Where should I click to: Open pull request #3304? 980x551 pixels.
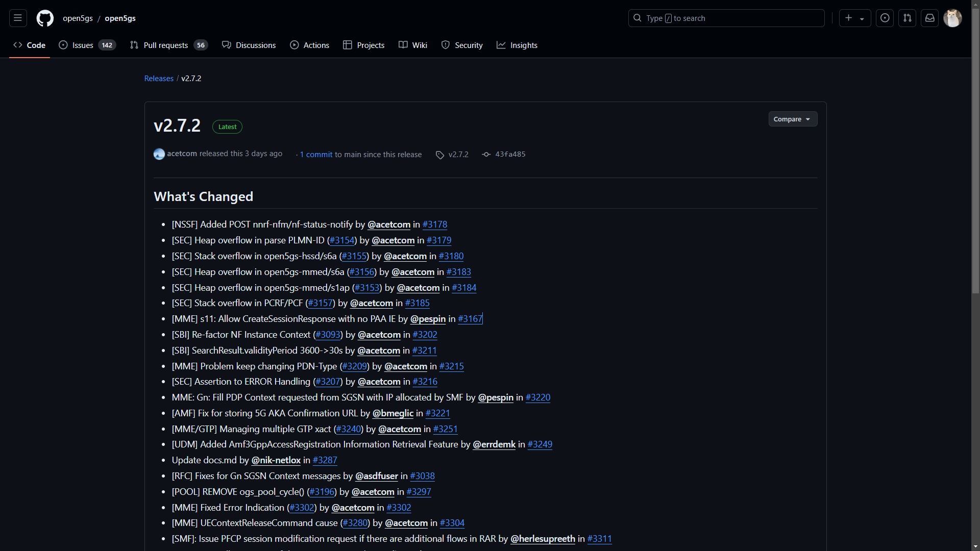click(x=452, y=523)
